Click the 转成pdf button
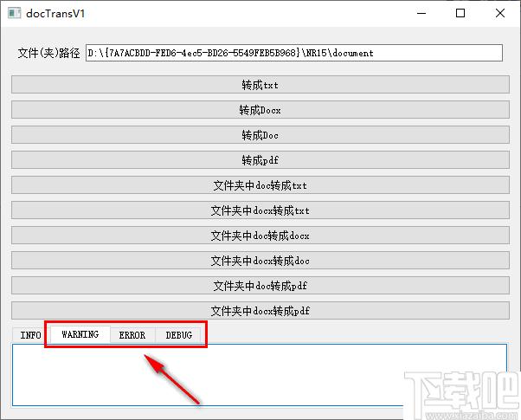521x420 pixels. (x=260, y=160)
